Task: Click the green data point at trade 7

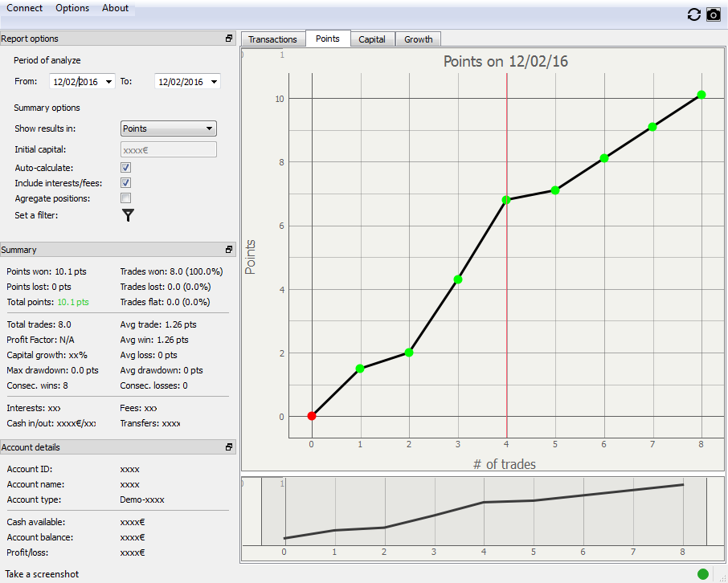Action: pyautogui.click(x=652, y=127)
